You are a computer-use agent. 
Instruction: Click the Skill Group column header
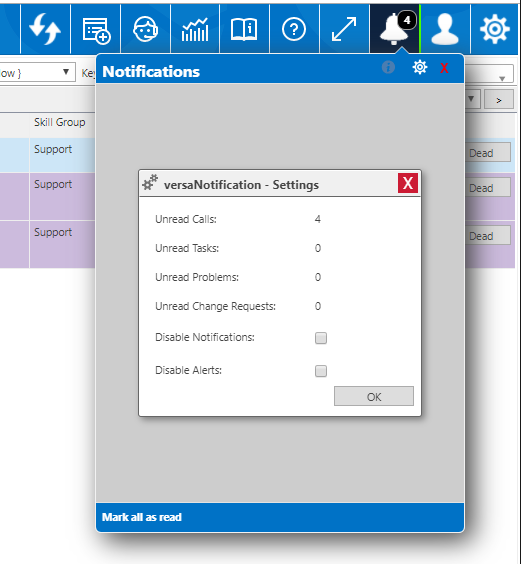point(60,122)
